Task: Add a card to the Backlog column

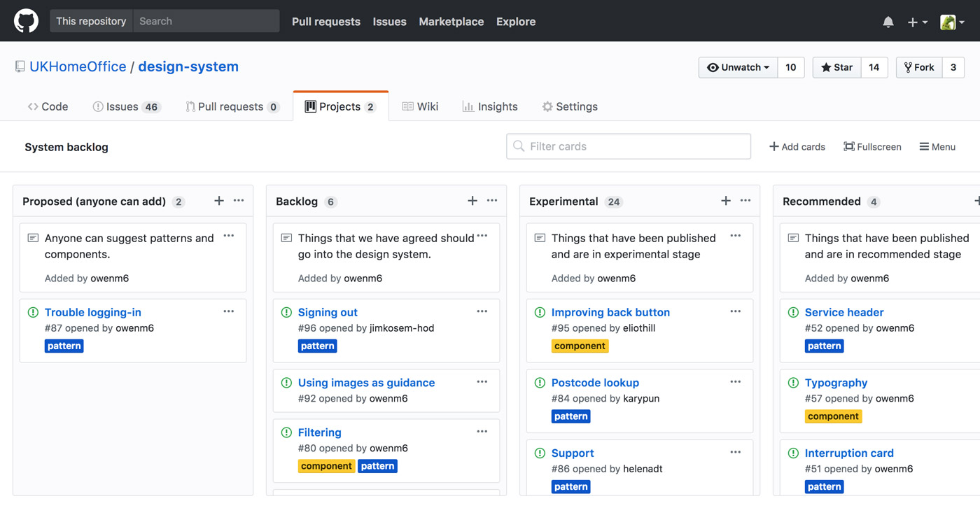Action: tap(472, 201)
